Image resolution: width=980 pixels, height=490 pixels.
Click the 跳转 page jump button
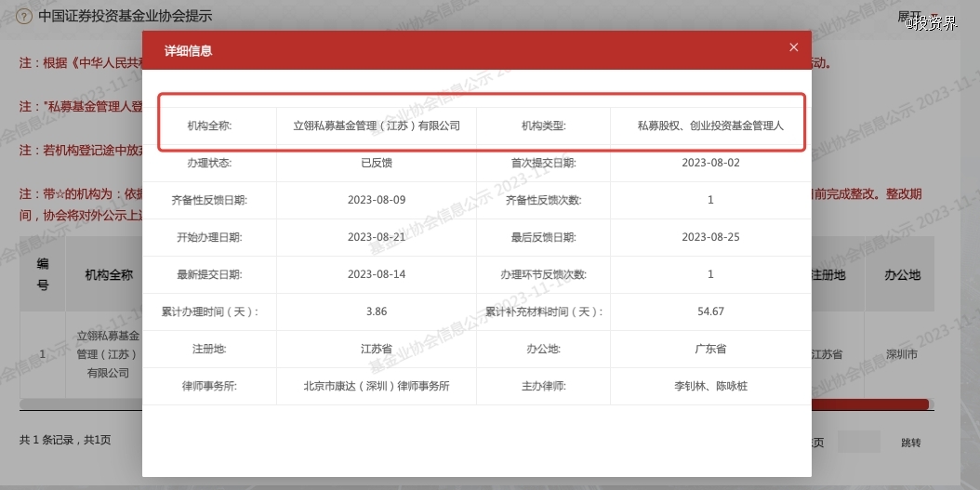point(910,443)
